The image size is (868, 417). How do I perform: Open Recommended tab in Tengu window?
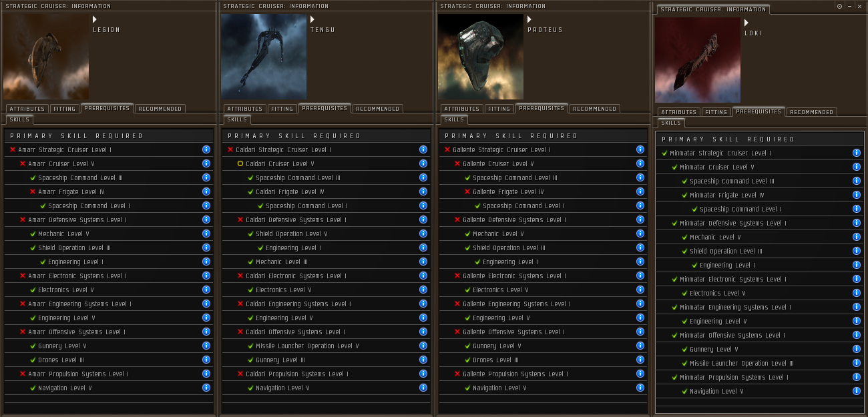coord(377,109)
